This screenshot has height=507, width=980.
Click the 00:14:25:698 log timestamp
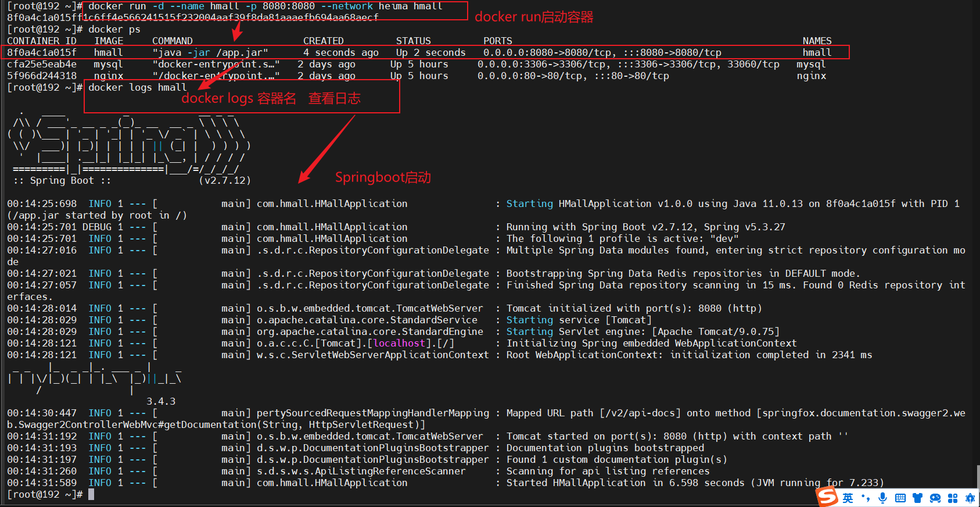click(42, 203)
